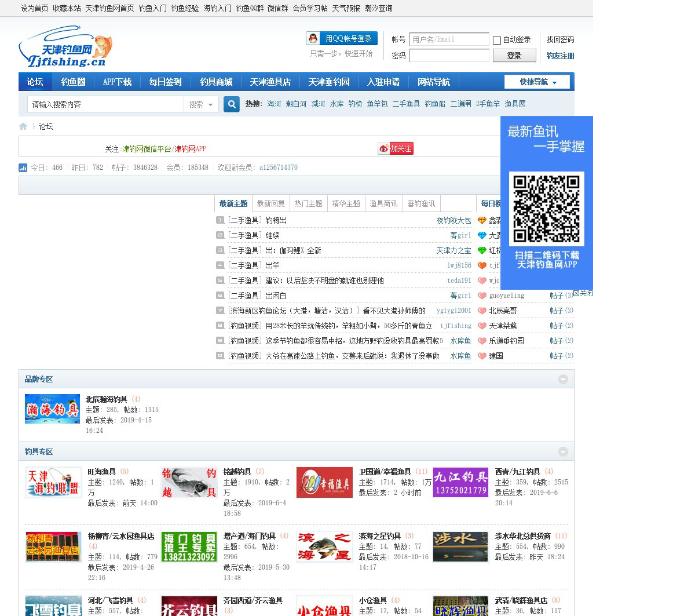Click the home icon in breadcrumb
This screenshot has height=616, width=695.
pos(23,126)
